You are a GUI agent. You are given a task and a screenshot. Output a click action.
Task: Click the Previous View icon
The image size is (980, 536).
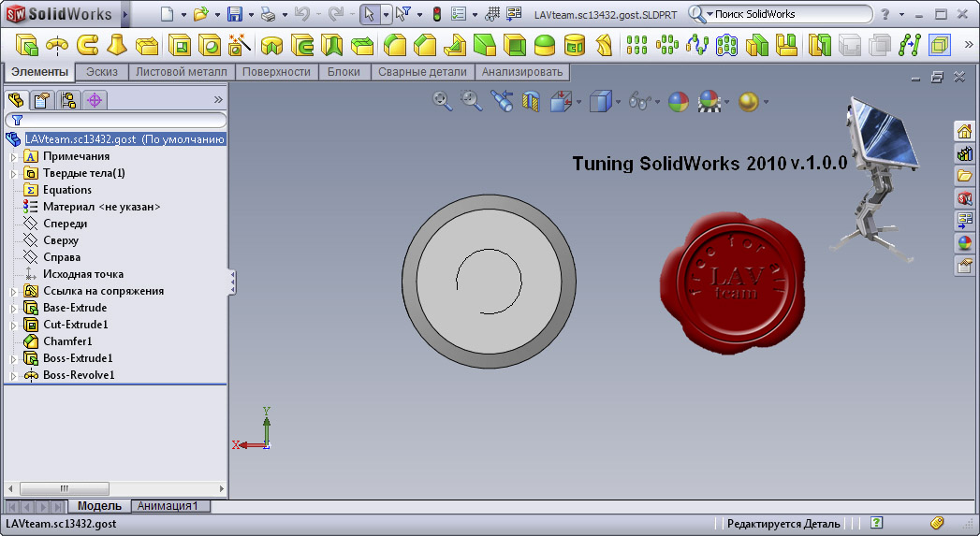click(x=502, y=101)
